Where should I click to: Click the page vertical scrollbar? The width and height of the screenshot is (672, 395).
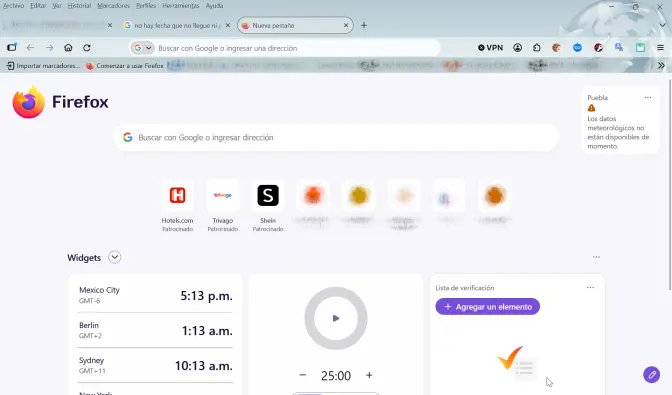click(670, 184)
